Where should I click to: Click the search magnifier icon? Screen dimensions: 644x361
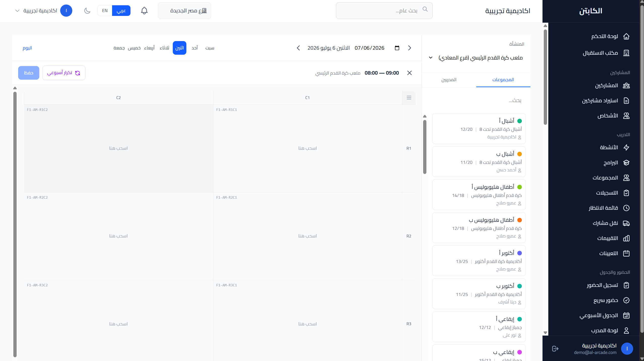tap(425, 9)
